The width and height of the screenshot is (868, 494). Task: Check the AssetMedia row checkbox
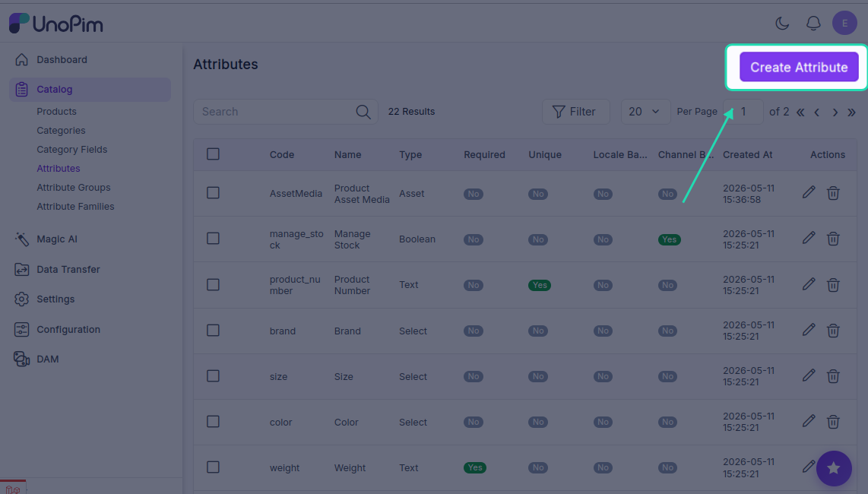(213, 193)
